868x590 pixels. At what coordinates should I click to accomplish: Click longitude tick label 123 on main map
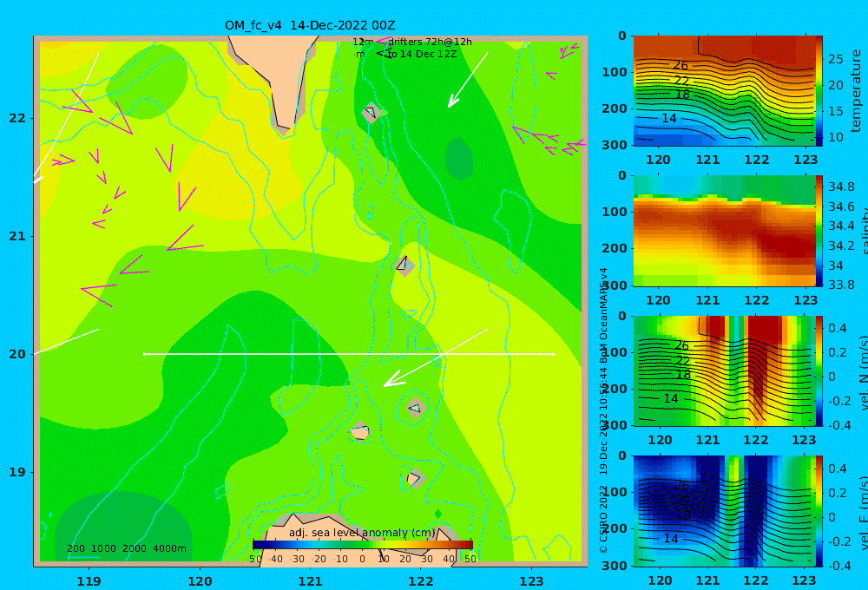coord(532,581)
